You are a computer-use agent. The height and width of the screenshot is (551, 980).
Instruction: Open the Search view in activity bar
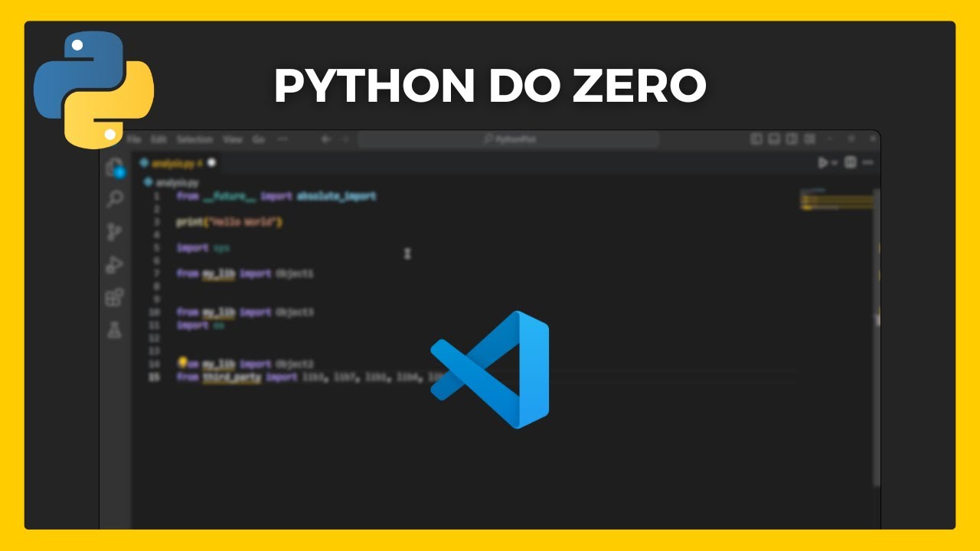point(114,200)
